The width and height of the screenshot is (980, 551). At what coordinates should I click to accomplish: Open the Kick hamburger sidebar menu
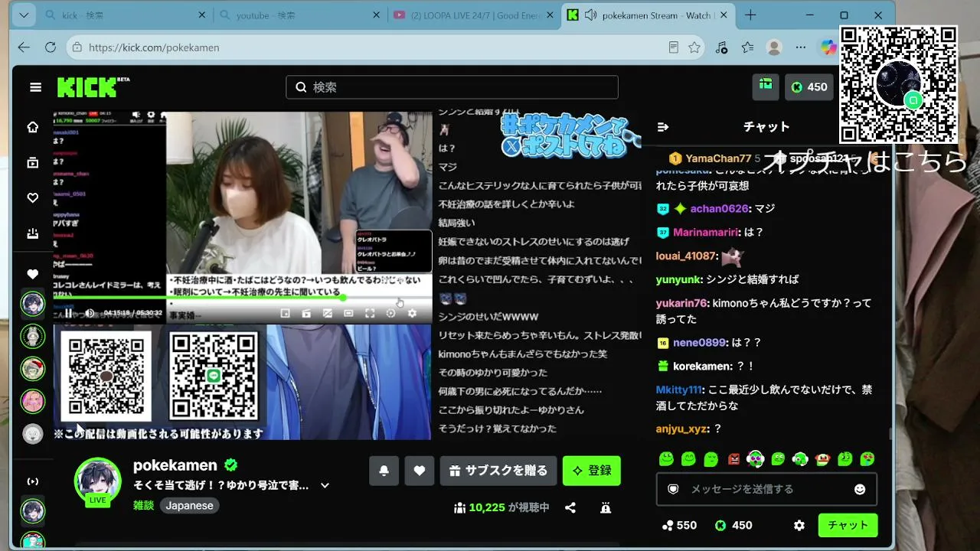pos(35,87)
